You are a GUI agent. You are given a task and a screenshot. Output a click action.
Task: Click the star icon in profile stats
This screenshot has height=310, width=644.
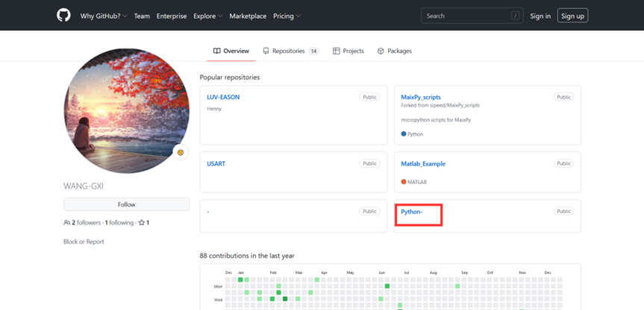click(141, 223)
